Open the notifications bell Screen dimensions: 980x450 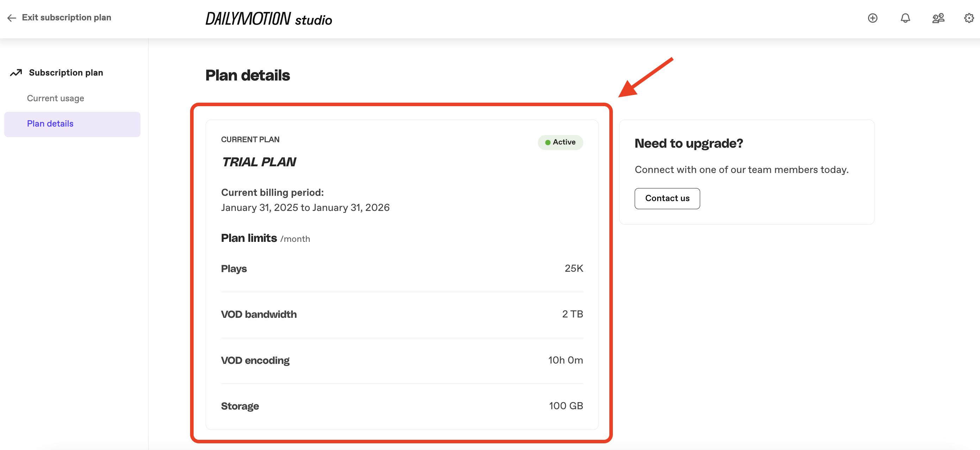[x=905, y=18]
